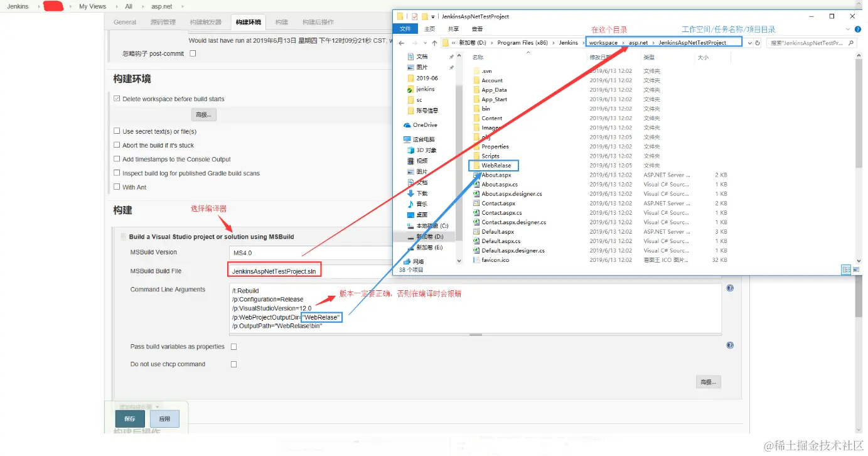Viewport: 868px width, 456px height.
Task: Click the asp.net breadcrumb link
Action: click(161, 6)
